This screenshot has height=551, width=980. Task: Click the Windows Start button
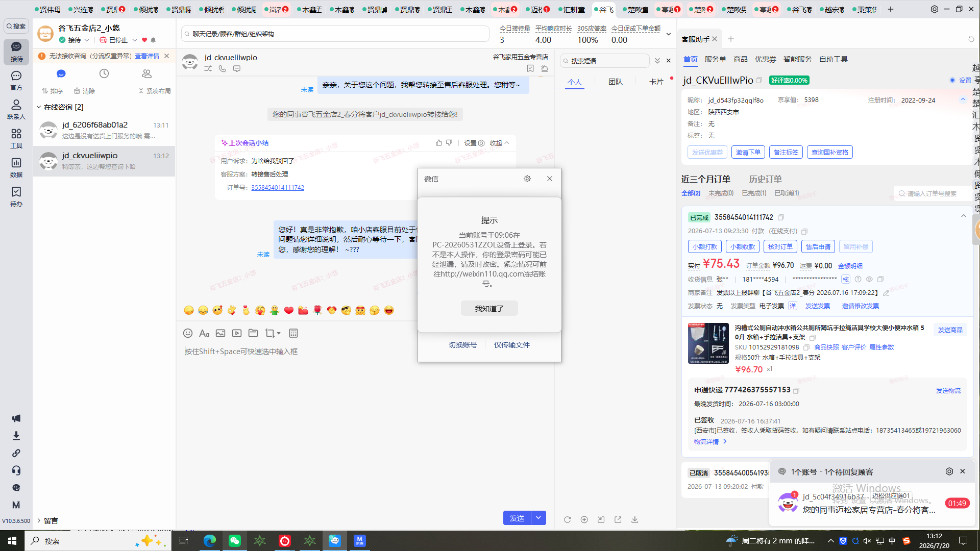12,541
